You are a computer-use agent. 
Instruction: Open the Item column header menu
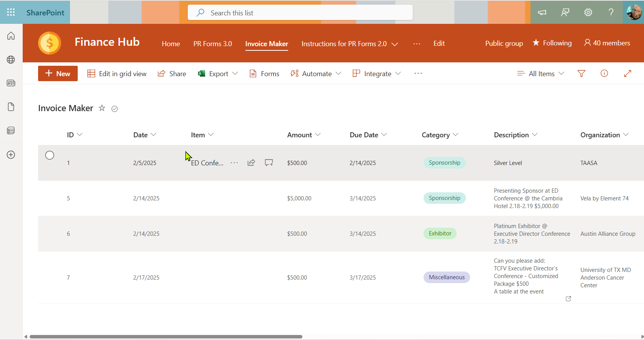[202, 135]
